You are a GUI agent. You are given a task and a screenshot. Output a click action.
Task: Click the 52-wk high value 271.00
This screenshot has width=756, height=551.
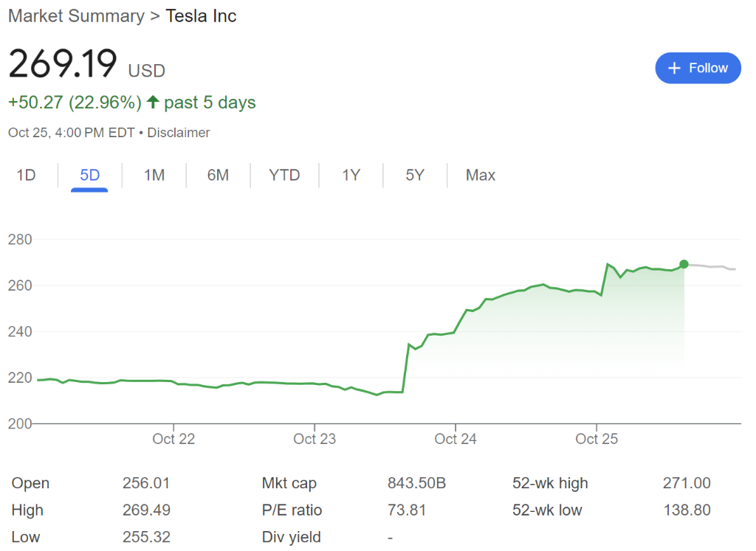click(x=687, y=483)
